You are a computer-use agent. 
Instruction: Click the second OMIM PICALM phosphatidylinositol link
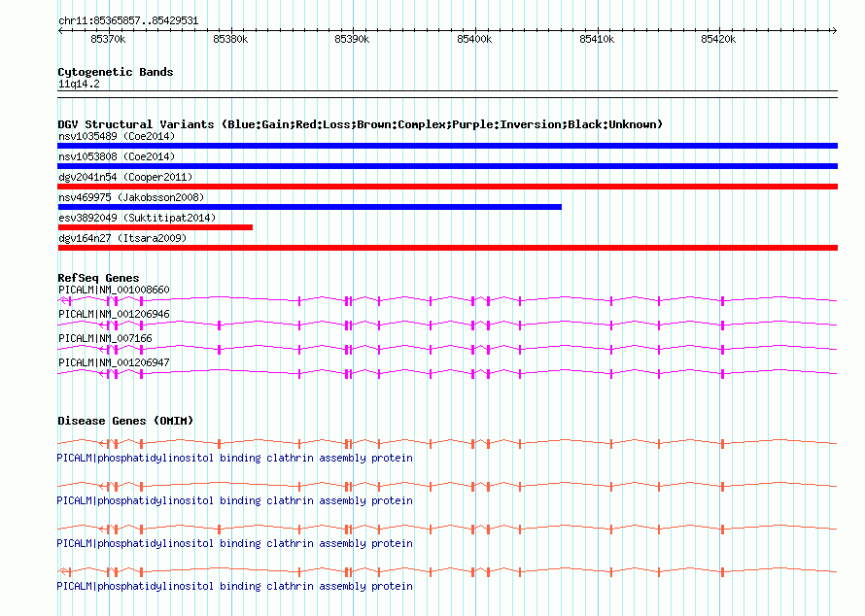coord(234,500)
